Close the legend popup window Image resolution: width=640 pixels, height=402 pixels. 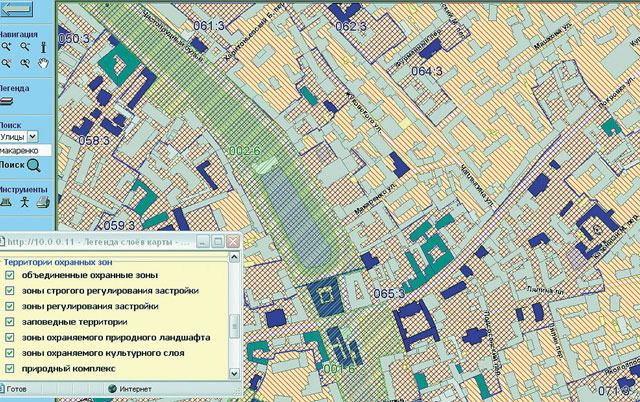point(233,241)
